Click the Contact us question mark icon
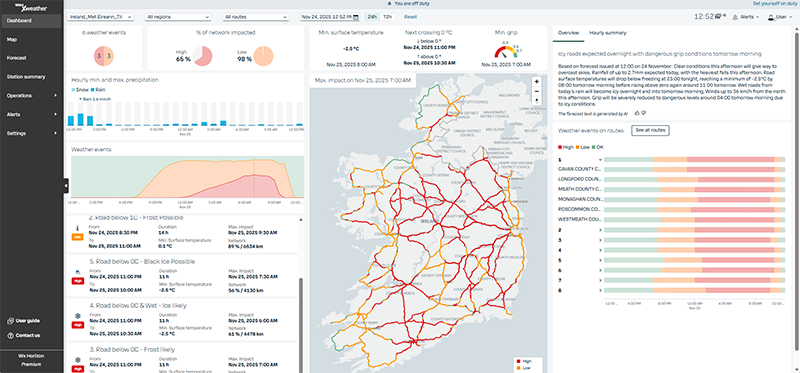The width and height of the screenshot is (800, 373). 10,335
